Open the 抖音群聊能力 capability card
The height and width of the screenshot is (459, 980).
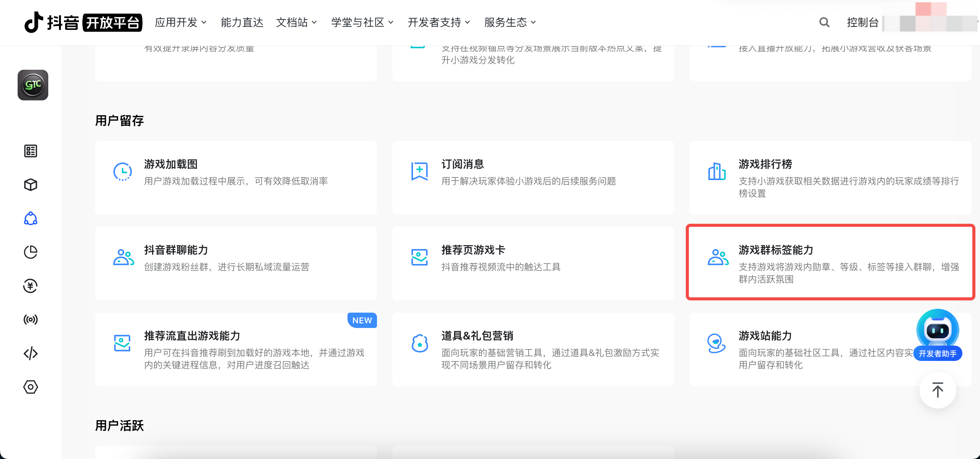click(236, 264)
